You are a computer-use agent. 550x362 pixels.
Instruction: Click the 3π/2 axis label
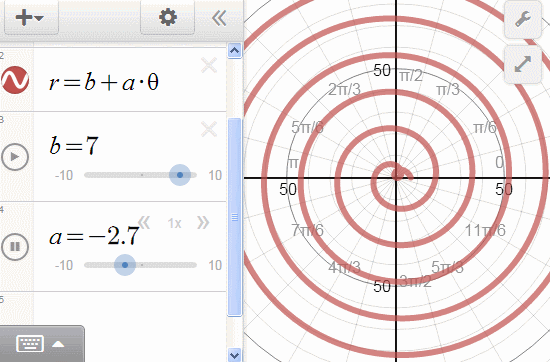pyautogui.click(x=416, y=281)
